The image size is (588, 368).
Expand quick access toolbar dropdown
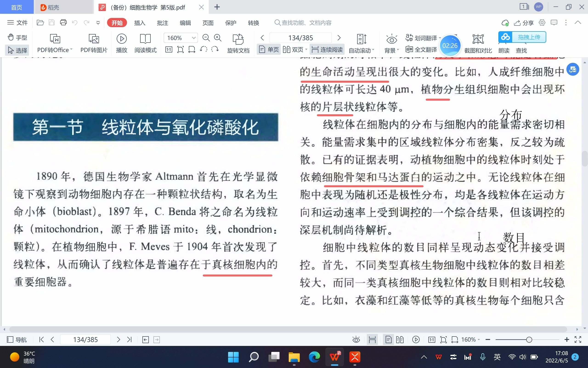click(98, 23)
